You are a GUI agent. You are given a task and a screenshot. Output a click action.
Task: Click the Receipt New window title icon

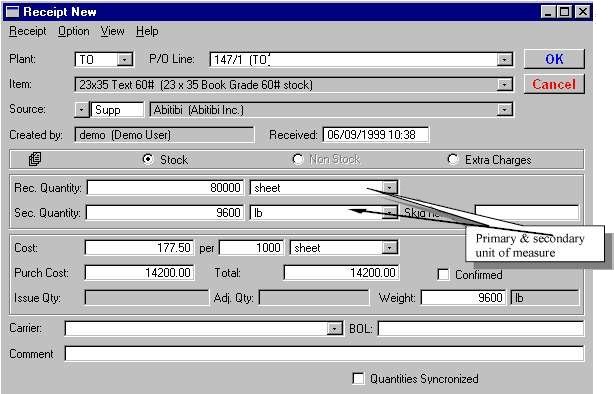click(12, 12)
